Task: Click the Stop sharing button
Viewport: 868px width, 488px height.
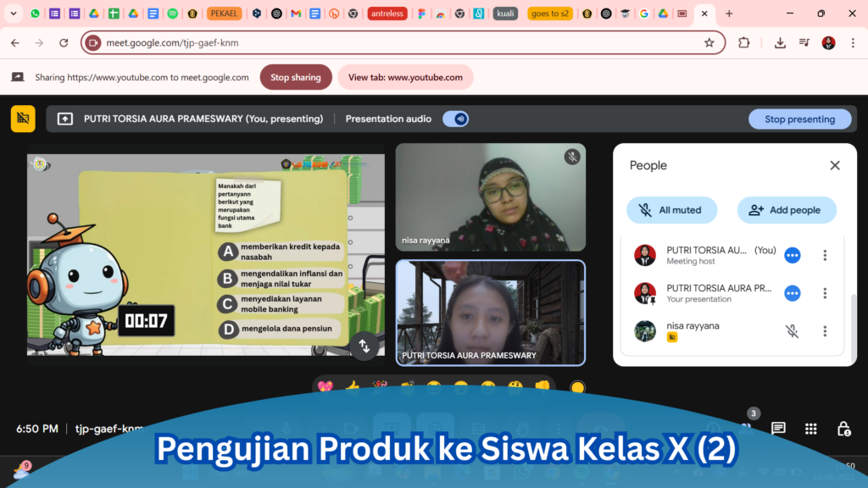Action: [x=295, y=77]
